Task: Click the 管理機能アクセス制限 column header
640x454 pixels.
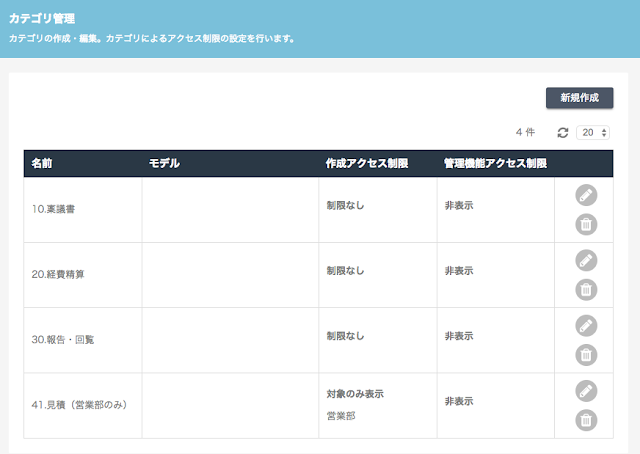Action: (496, 163)
